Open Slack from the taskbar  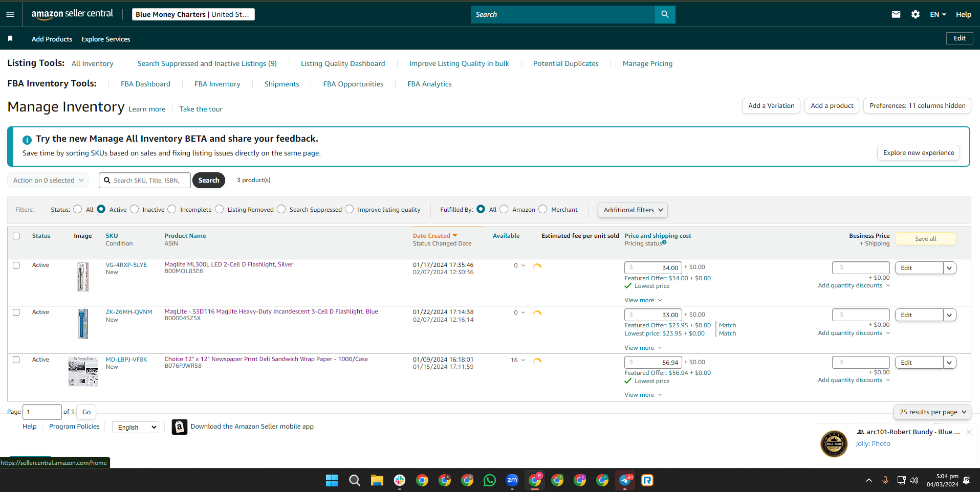tap(400, 480)
